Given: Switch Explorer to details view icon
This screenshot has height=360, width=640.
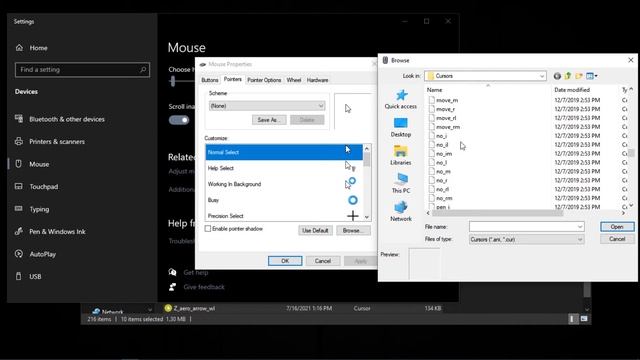Looking at the screenshot, I should coord(572,319).
